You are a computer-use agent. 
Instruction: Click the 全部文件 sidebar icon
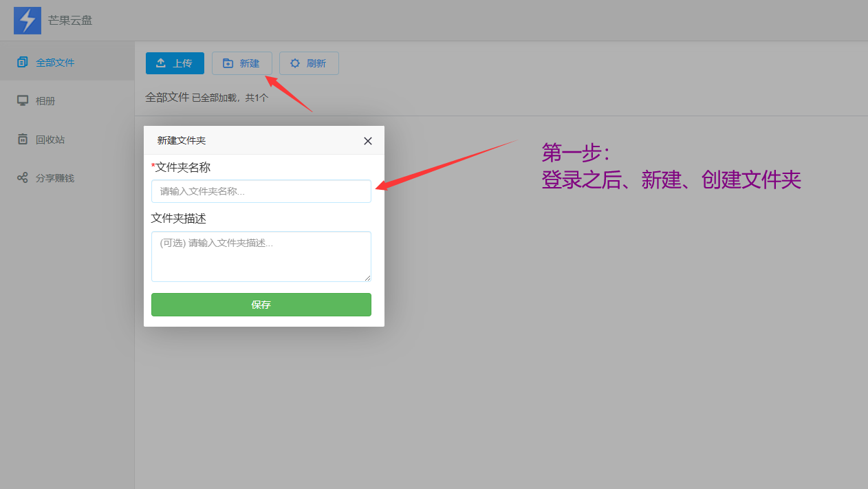click(23, 63)
